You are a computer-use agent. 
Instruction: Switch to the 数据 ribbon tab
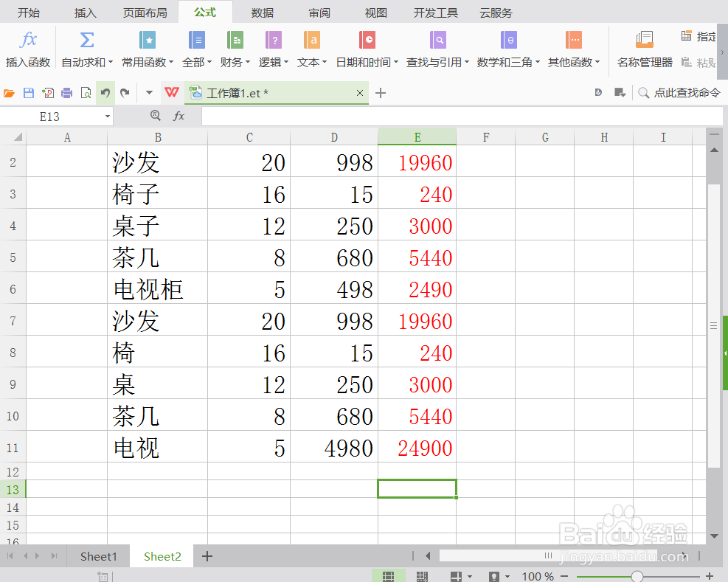click(x=262, y=12)
